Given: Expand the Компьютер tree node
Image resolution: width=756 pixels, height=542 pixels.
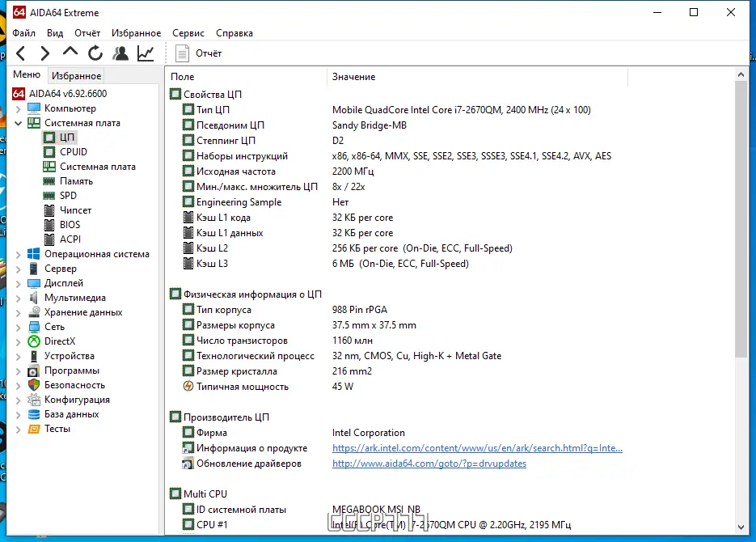Looking at the screenshot, I should (19, 109).
